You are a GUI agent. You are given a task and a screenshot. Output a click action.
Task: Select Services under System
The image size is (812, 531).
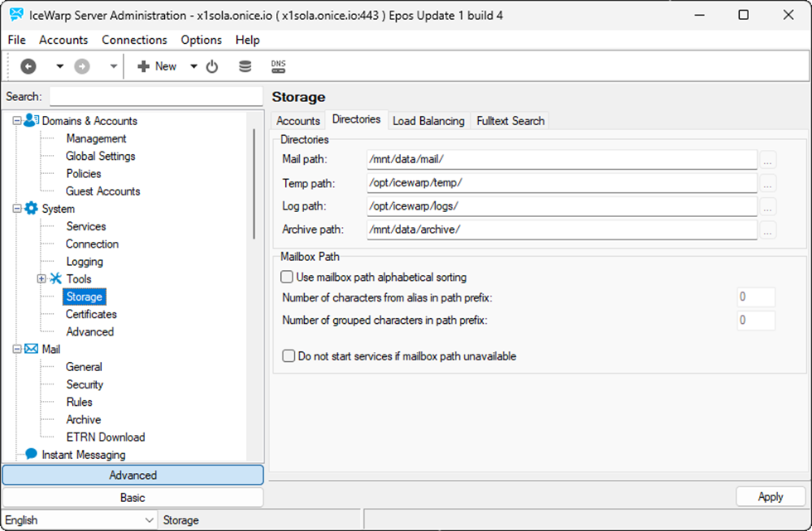(x=86, y=227)
